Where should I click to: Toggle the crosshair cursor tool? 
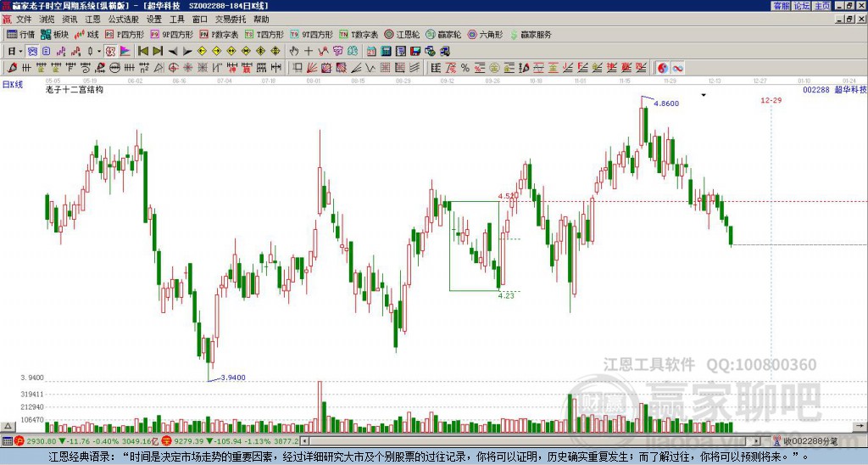(309, 52)
